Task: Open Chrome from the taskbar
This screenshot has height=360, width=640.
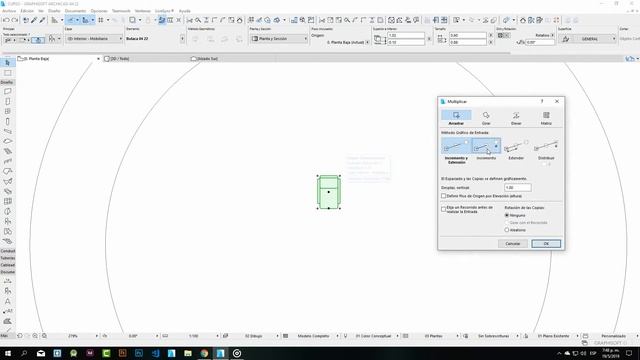Action: [204, 353]
